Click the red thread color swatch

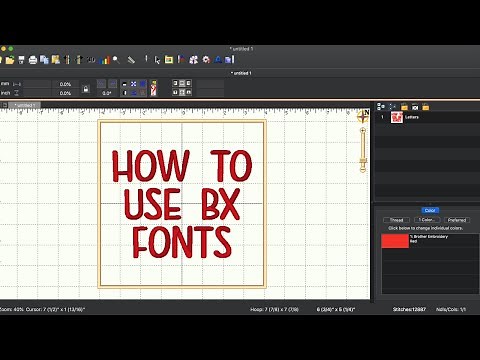click(395, 241)
